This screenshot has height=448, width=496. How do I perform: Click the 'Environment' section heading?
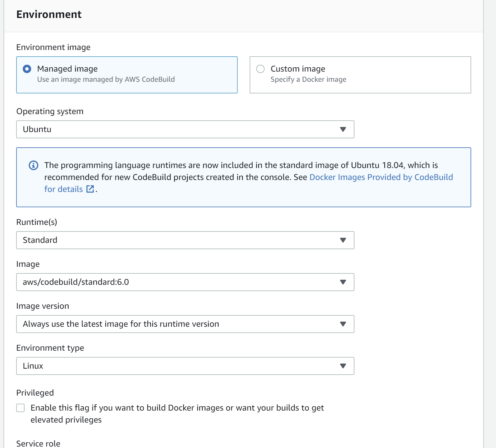pyautogui.click(x=49, y=14)
